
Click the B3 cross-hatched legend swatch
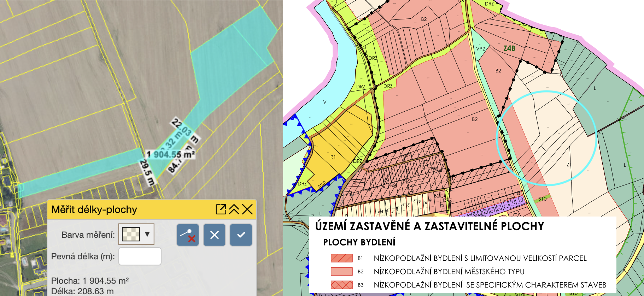pos(341,285)
